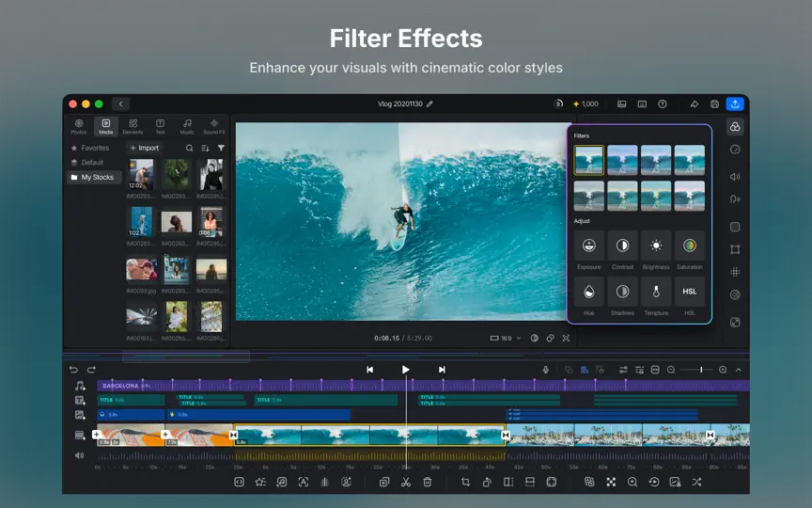Open the voice changer panel in the sidebar

(735, 199)
